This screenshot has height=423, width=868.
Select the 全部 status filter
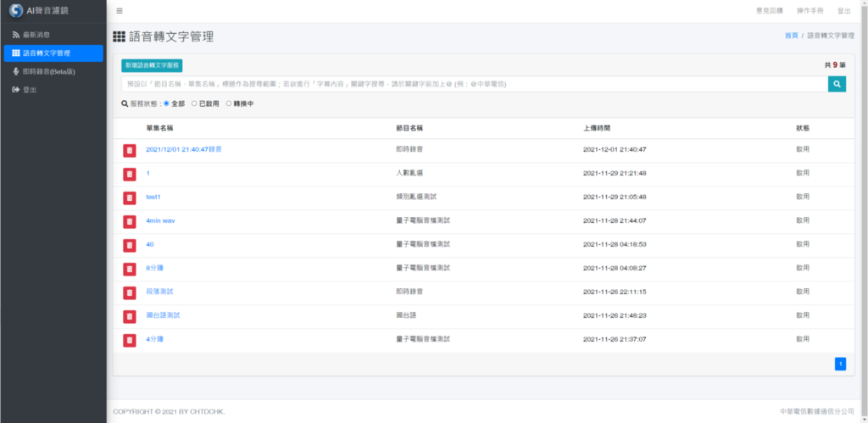[167, 103]
